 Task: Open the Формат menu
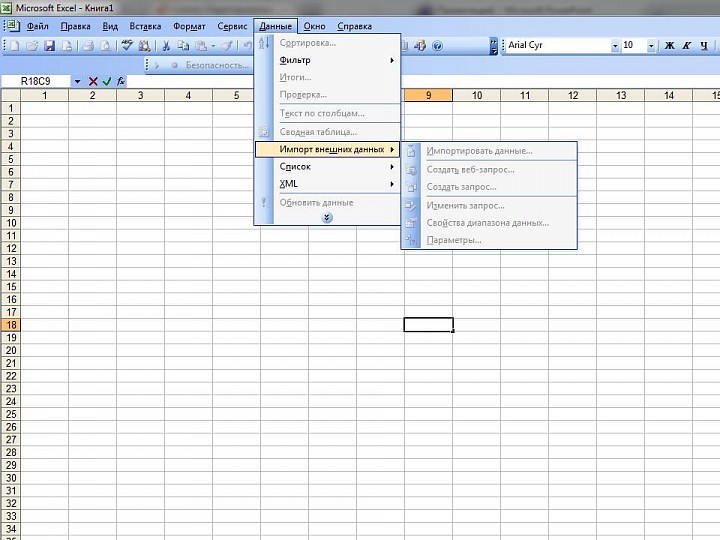coord(189,26)
